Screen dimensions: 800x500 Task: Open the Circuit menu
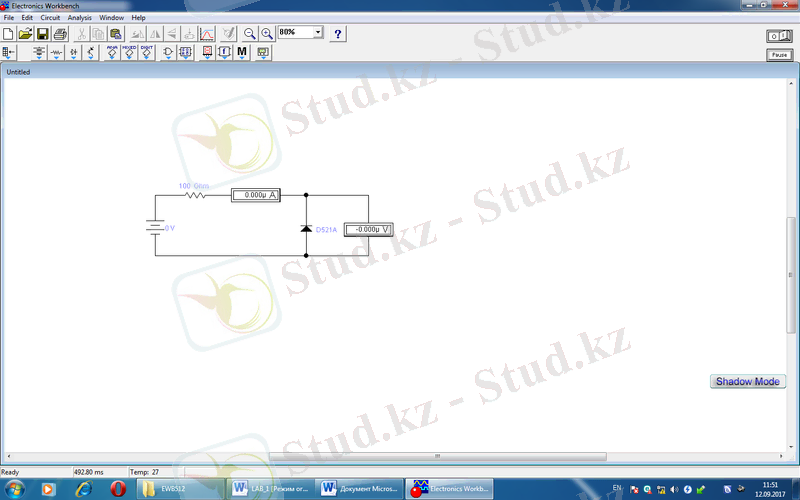pyautogui.click(x=51, y=17)
